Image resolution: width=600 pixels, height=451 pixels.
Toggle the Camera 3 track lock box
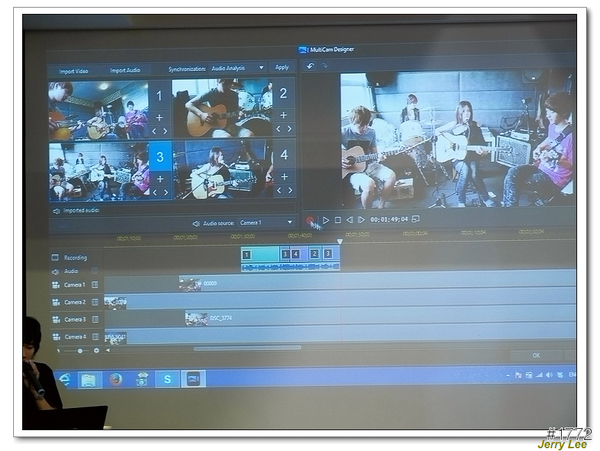coord(96,319)
